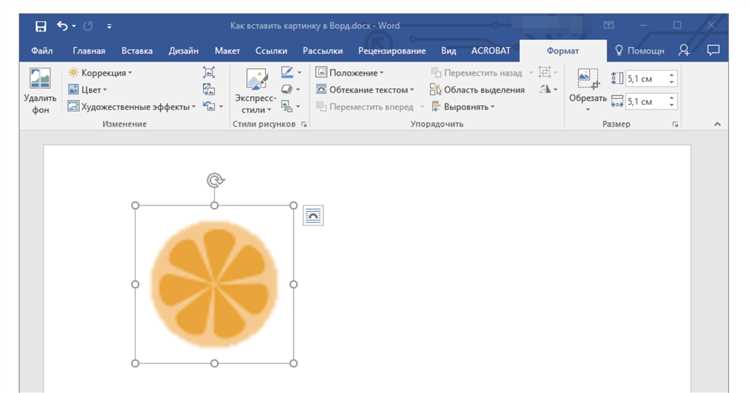
Task: Open the Выровнять align menu
Action: [463, 107]
